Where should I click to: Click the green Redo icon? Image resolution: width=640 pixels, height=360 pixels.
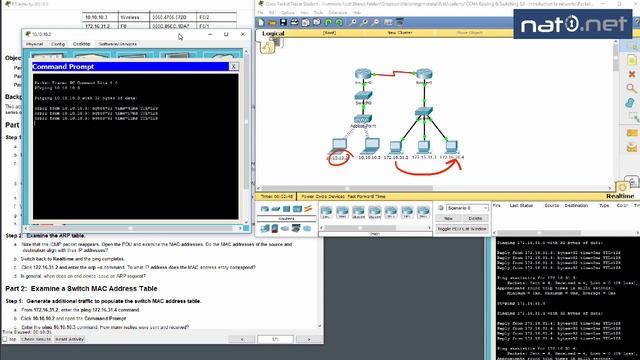coord(339,22)
